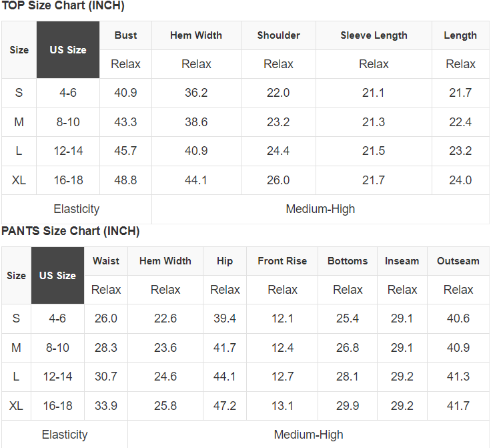Click the Elasticity label in pants chart
This screenshot has width=497, height=448.
pyautogui.click(x=65, y=435)
